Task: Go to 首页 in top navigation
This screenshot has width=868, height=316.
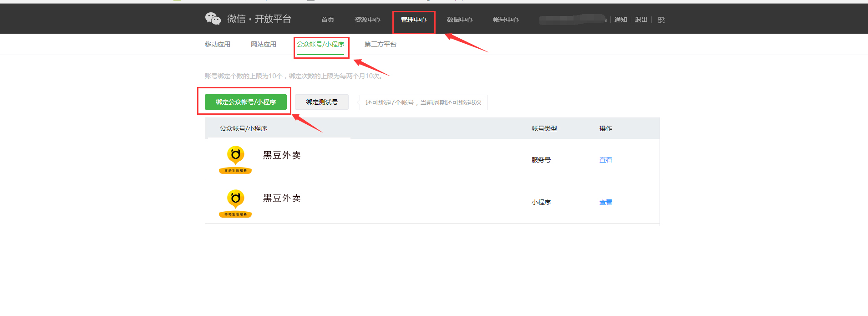Action: (328, 20)
